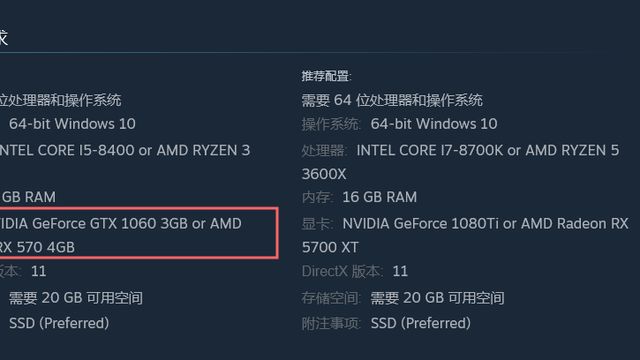Click minimum 需要 20 GB 可用空间 text
This screenshot has width=640, height=360.
pos(76,298)
